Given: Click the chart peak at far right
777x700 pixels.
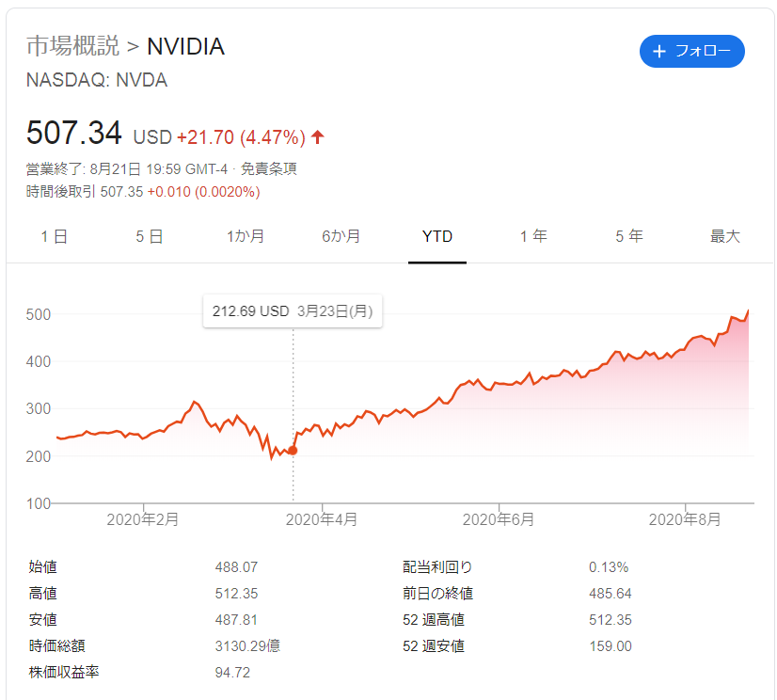Looking at the screenshot, I should click(x=749, y=310).
